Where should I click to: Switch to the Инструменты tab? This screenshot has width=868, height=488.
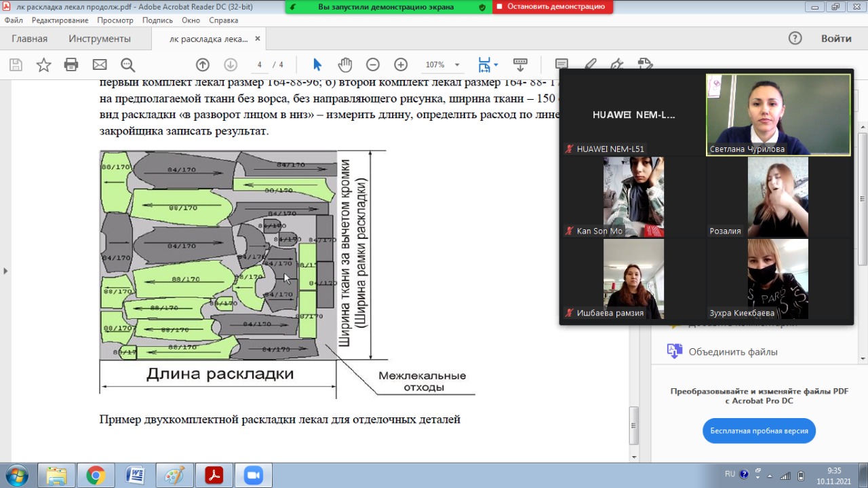[100, 39]
